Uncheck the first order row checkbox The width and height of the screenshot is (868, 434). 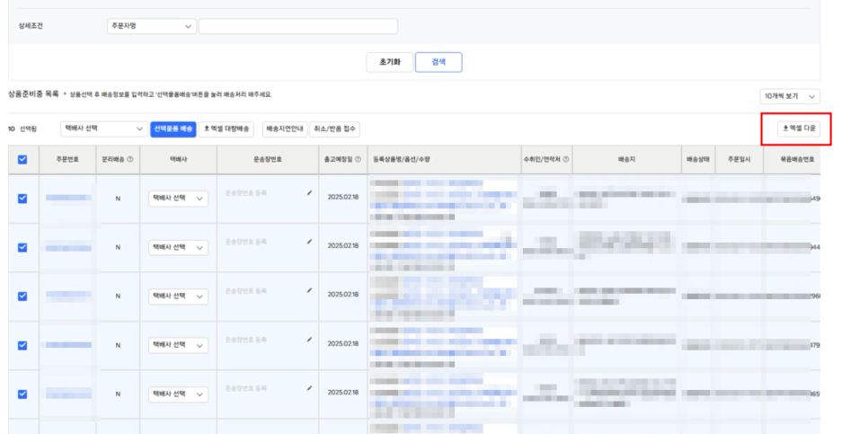point(22,199)
